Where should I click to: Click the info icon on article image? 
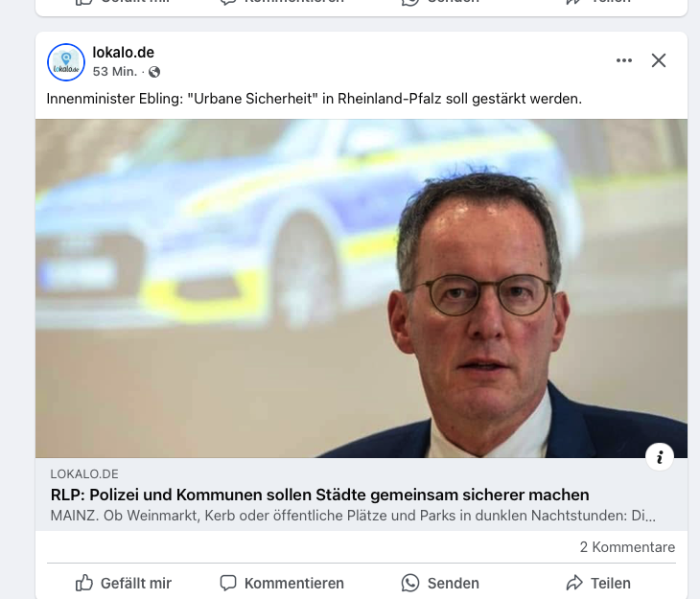[x=660, y=456]
